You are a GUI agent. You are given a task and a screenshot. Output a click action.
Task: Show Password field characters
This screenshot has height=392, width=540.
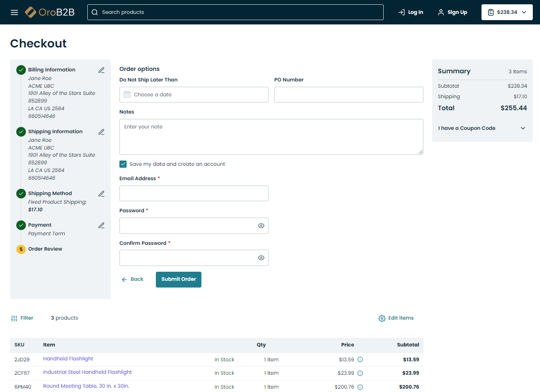click(261, 226)
